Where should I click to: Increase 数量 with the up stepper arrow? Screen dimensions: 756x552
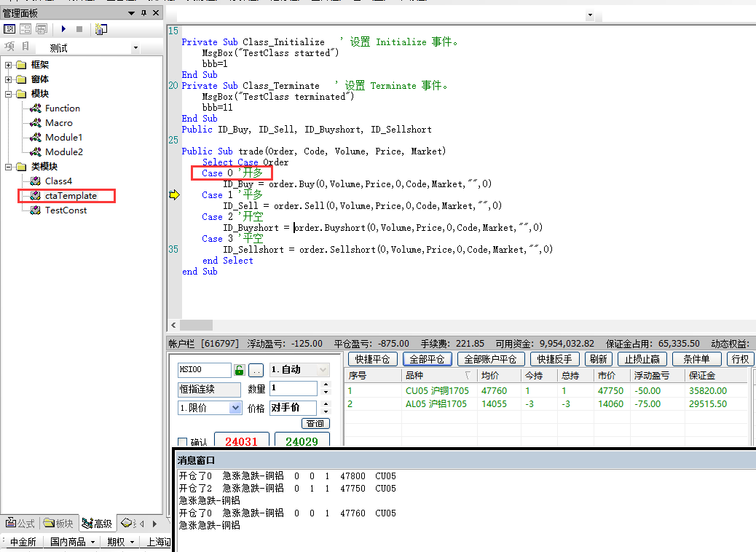pyautogui.click(x=326, y=385)
